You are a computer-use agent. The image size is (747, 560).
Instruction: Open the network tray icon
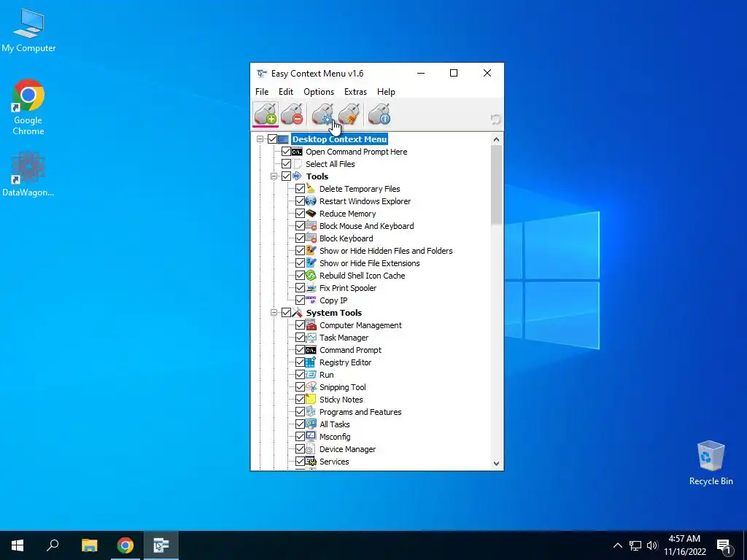tap(635, 545)
